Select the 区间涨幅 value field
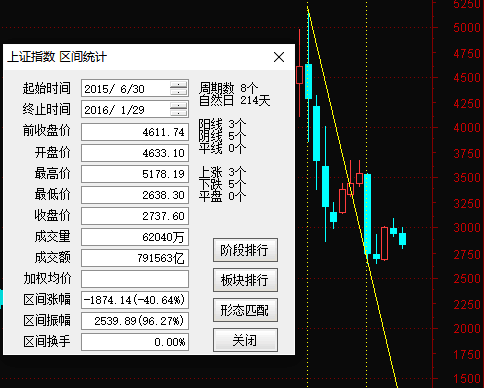This screenshot has height=388, width=484. [135, 300]
